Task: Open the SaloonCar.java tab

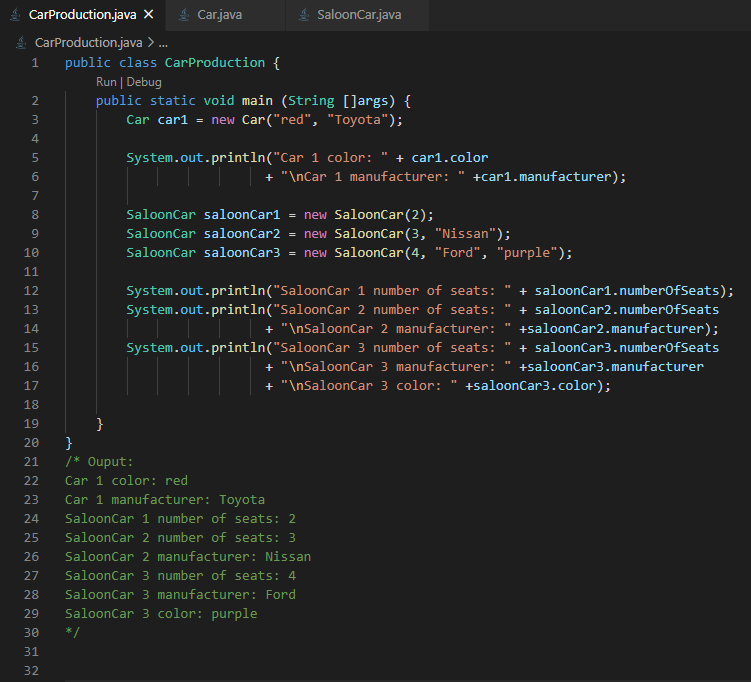Action: coord(357,15)
